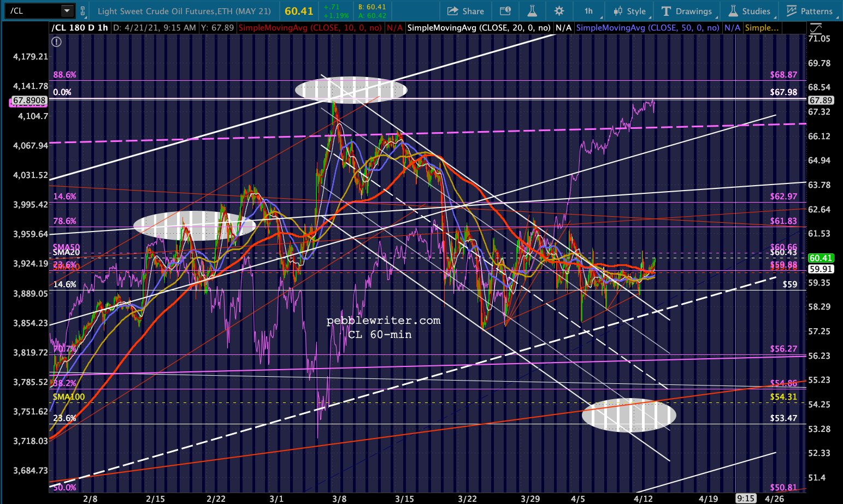The width and height of the screenshot is (843, 504).
Task: Open the Studies menu
Action: [750, 11]
